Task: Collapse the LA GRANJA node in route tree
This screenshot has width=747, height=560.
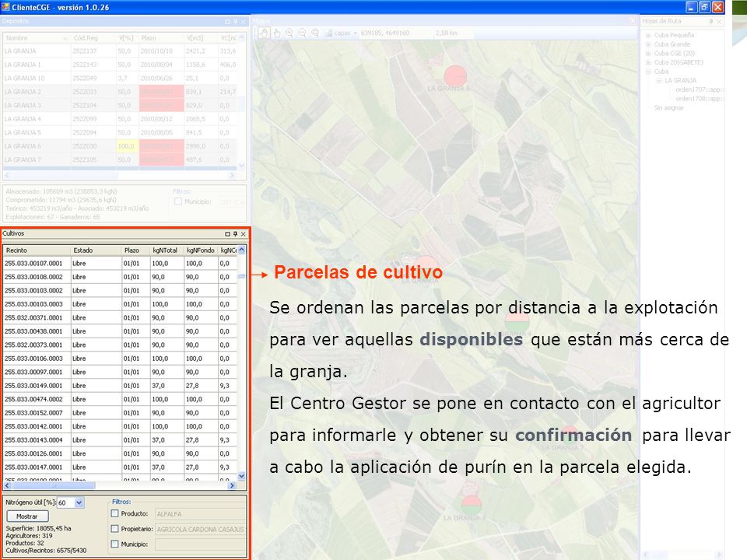Action: 659,80
